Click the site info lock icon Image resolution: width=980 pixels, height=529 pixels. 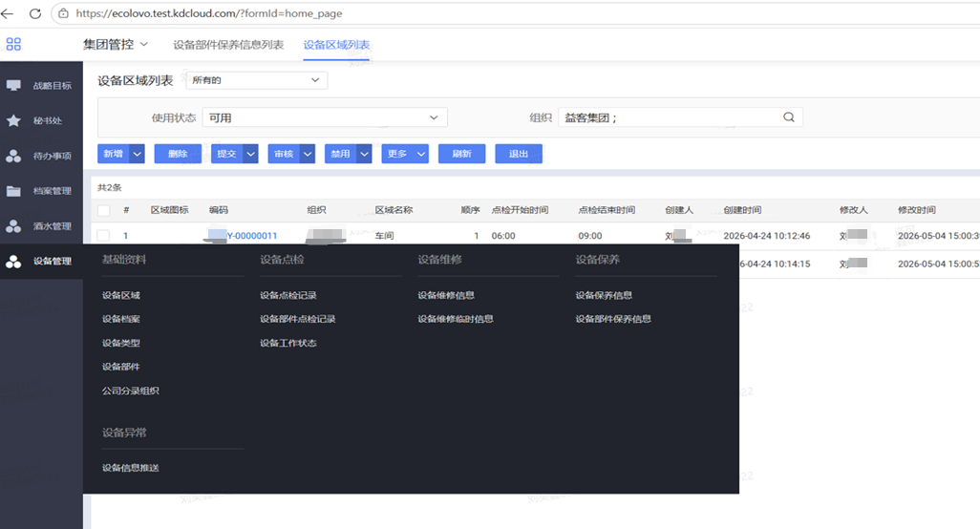(63, 13)
